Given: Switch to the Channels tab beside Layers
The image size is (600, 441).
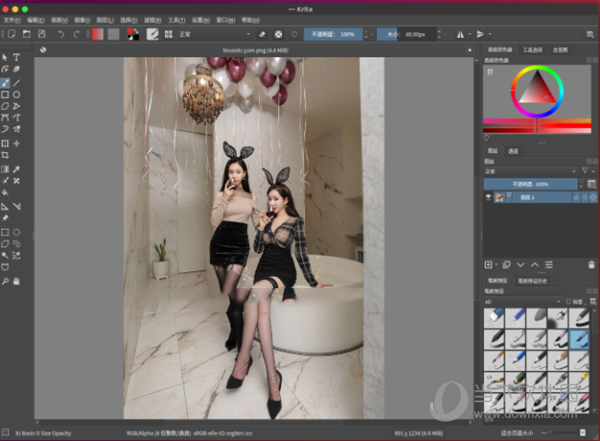Looking at the screenshot, I should pyautogui.click(x=513, y=151).
